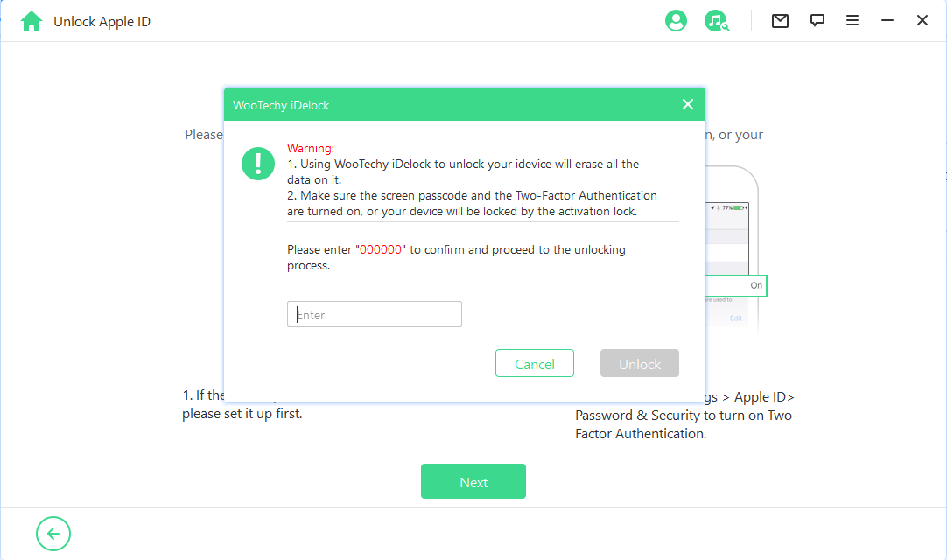947x560 pixels.
Task: Minimize the application window
Action: coord(887,19)
